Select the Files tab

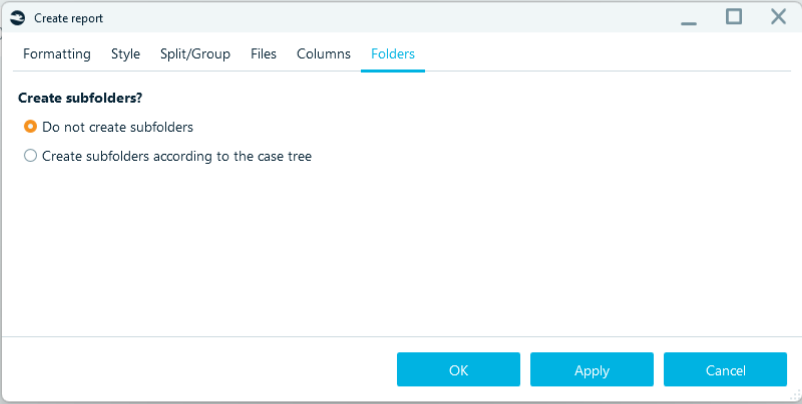(263, 54)
